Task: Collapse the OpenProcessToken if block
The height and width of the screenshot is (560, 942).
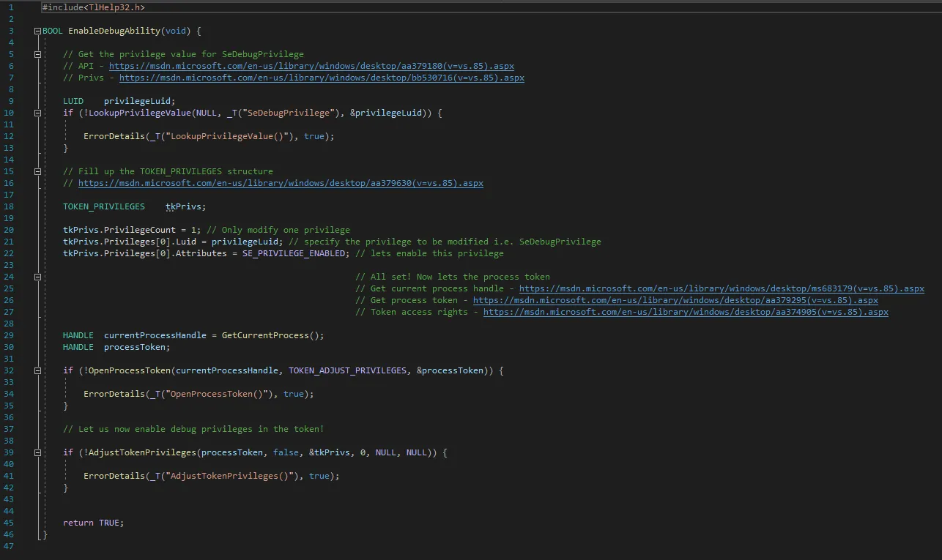Action: click(37, 370)
